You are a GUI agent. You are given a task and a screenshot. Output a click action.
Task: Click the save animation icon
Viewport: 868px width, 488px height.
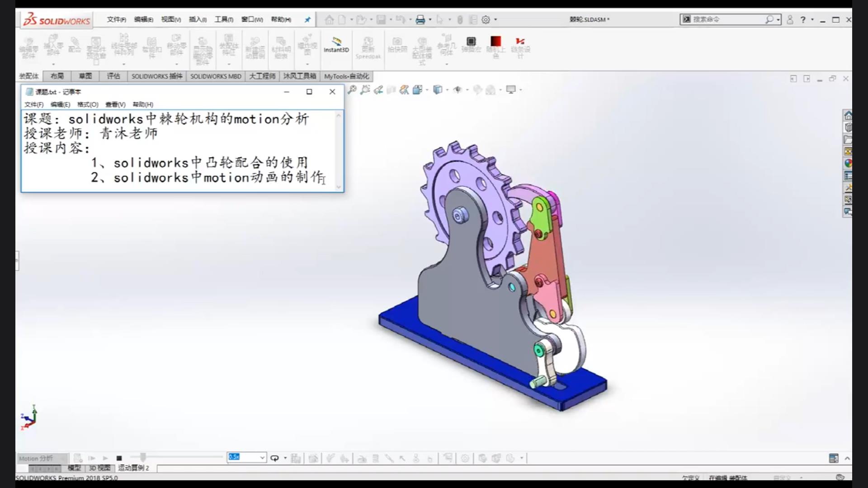coord(296,458)
